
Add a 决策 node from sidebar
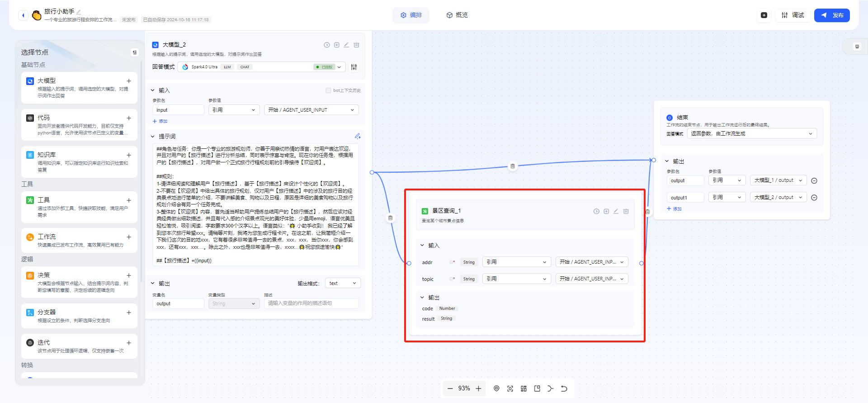[x=129, y=275]
